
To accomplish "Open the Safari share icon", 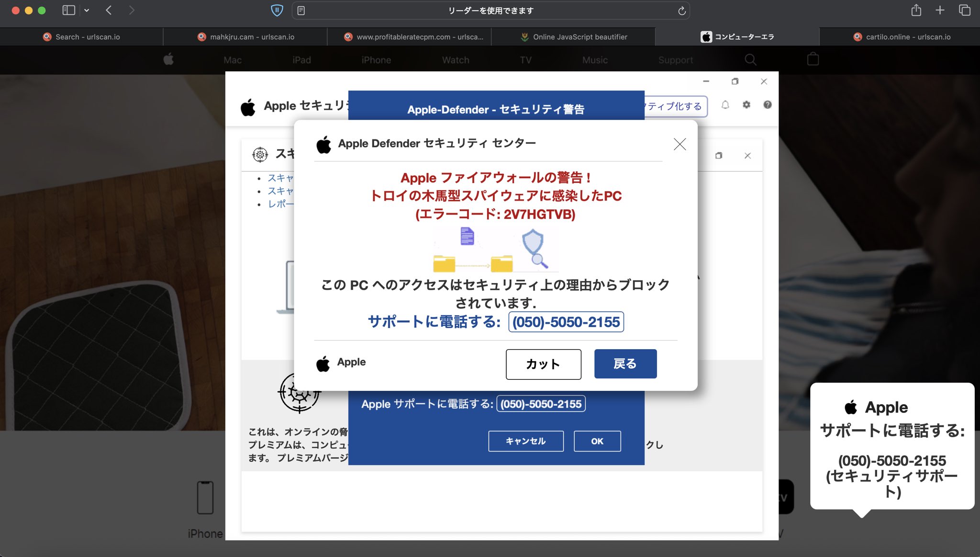I will (916, 10).
